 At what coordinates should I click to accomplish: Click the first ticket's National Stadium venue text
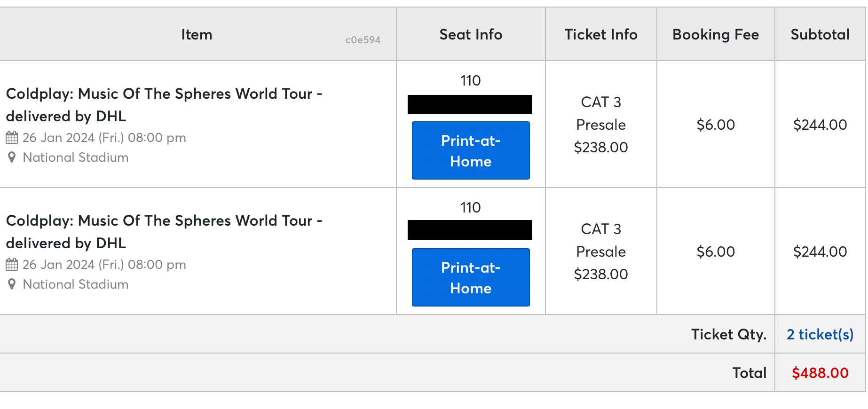coord(75,157)
